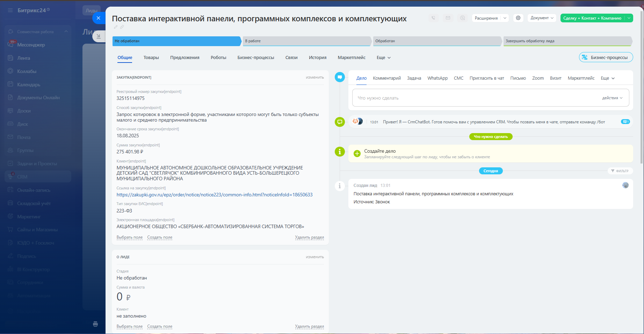Open the settings gear icon

[518, 18]
